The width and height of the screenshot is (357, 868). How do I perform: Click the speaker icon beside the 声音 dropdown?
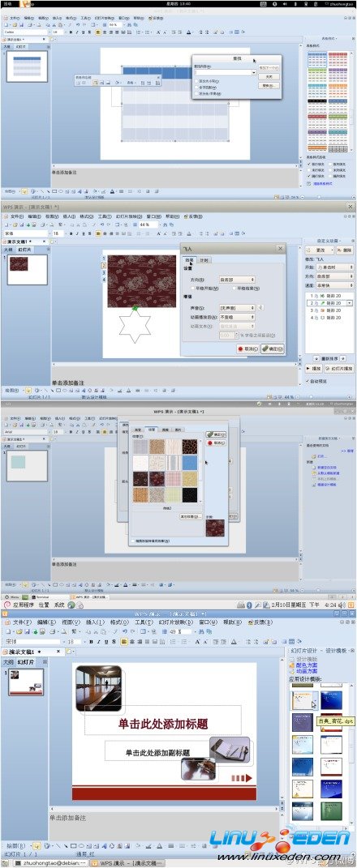point(261,307)
